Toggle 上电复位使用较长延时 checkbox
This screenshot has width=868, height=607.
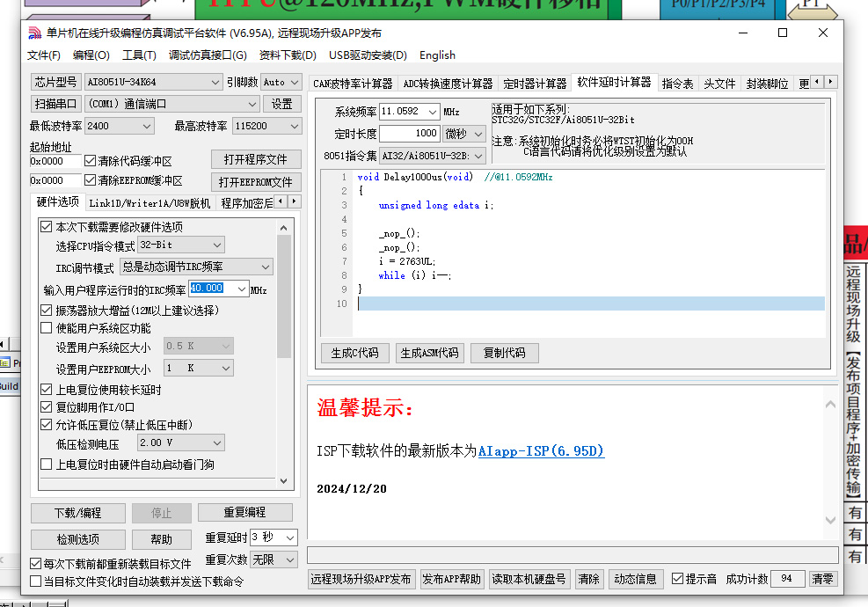pyautogui.click(x=47, y=390)
